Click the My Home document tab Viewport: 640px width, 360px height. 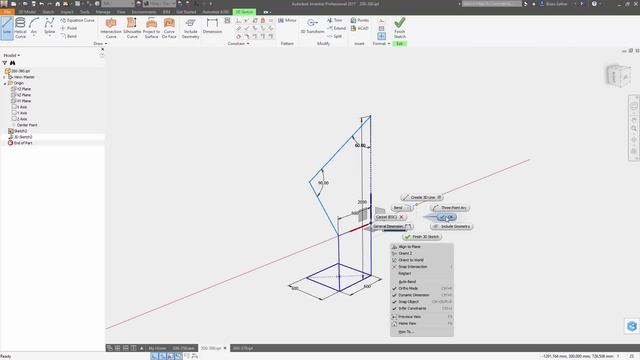(157, 348)
